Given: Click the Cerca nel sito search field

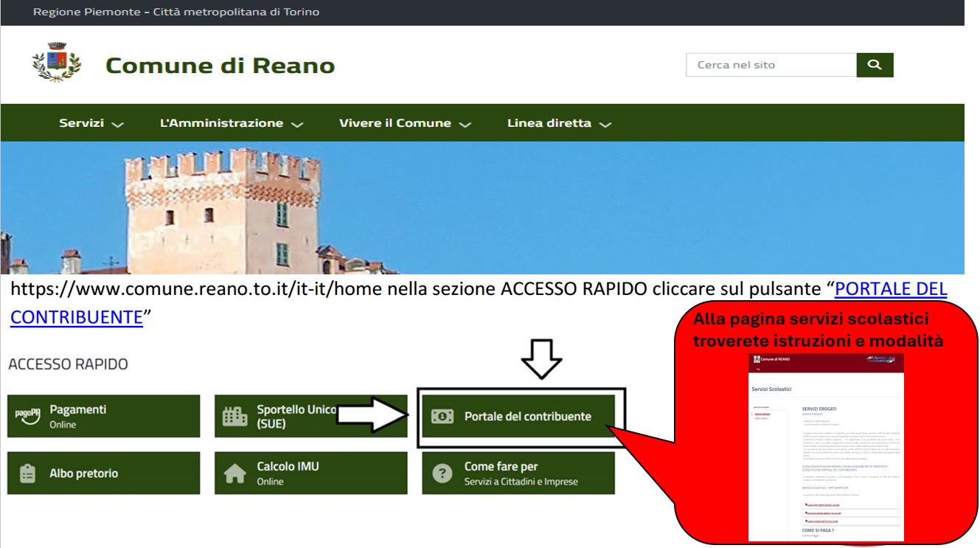Looking at the screenshot, I should point(771,65).
